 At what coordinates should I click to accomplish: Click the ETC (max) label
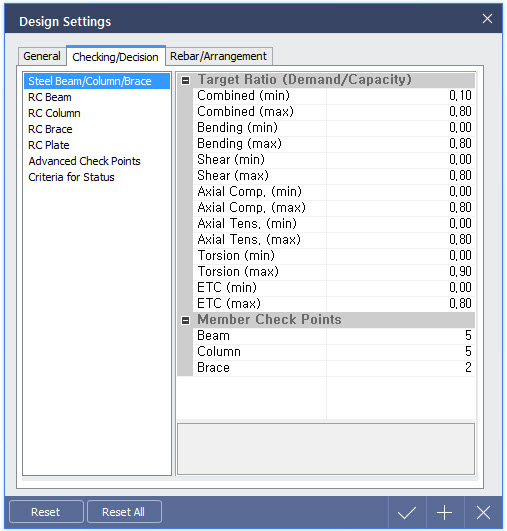click(x=229, y=303)
